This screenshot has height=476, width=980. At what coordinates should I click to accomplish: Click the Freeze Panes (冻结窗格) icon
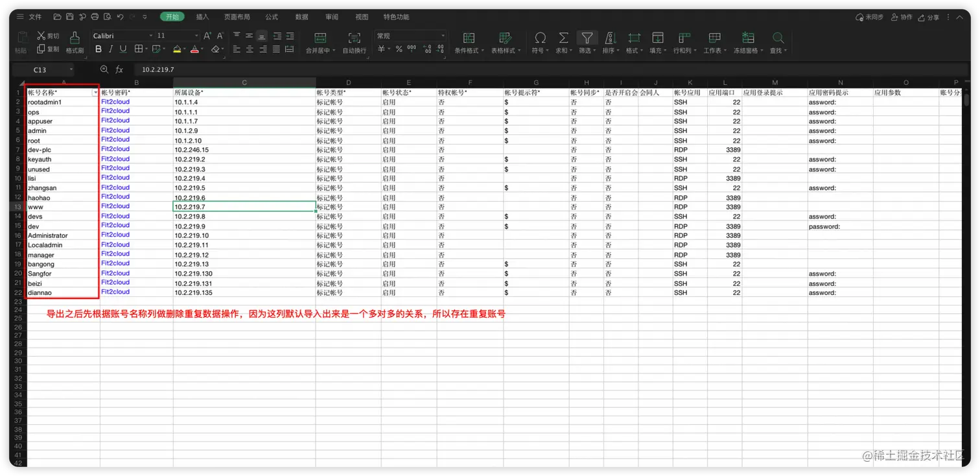[x=748, y=38]
